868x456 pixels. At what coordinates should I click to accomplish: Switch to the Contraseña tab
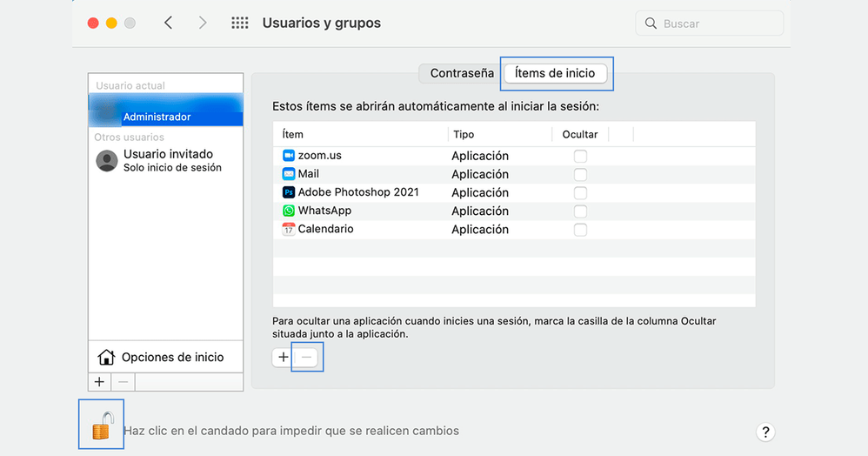(x=462, y=73)
